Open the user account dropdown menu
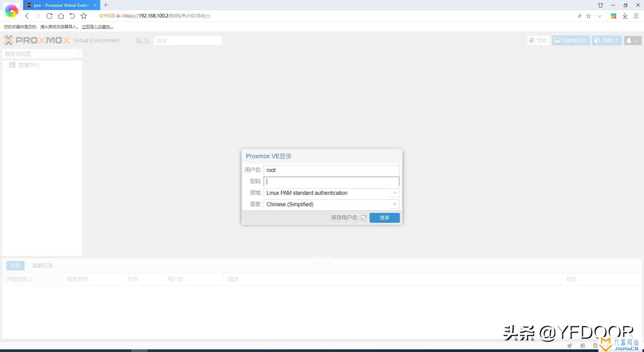This screenshot has width=644, height=352. [633, 40]
